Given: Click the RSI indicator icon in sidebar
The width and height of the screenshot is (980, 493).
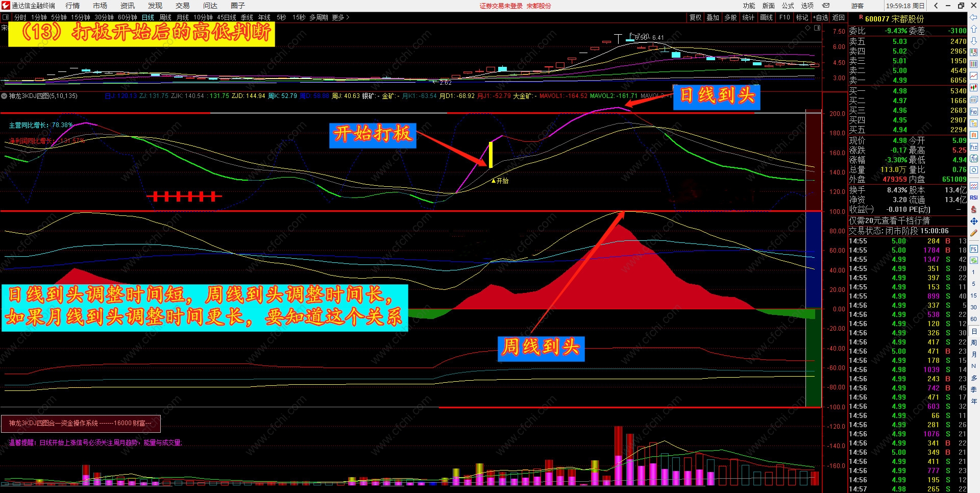Looking at the screenshot, I should point(974,198).
